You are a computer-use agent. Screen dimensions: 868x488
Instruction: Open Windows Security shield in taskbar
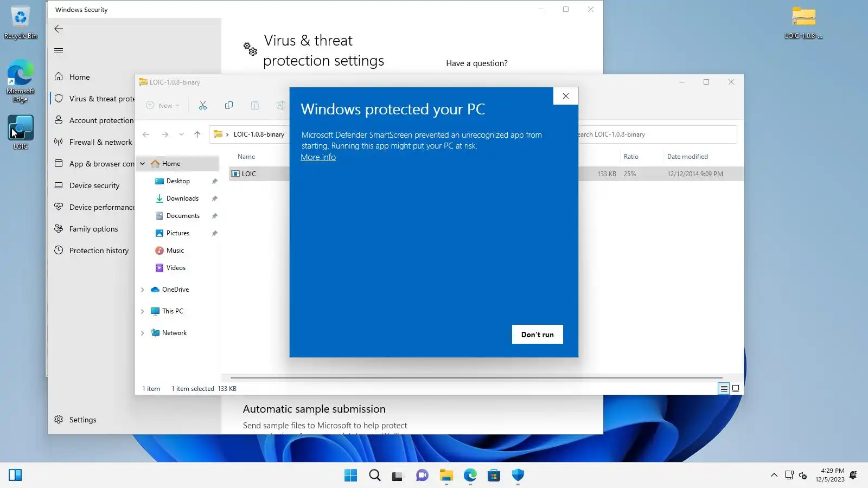pos(518,476)
